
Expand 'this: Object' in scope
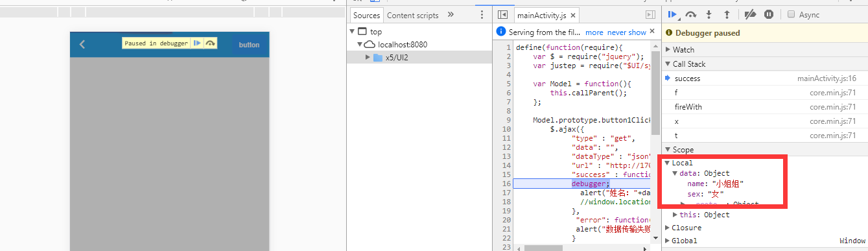(675, 215)
